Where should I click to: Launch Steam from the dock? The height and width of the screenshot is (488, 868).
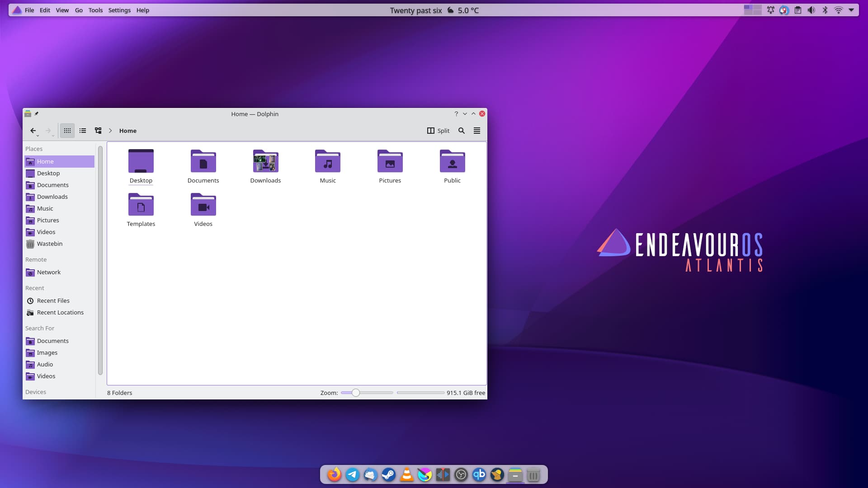pos(389,474)
